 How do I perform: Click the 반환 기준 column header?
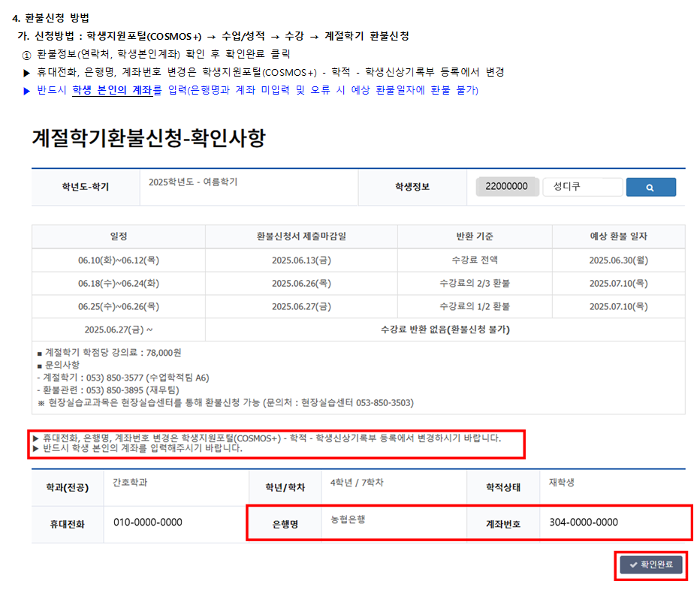pyautogui.click(x=474, y=236)
